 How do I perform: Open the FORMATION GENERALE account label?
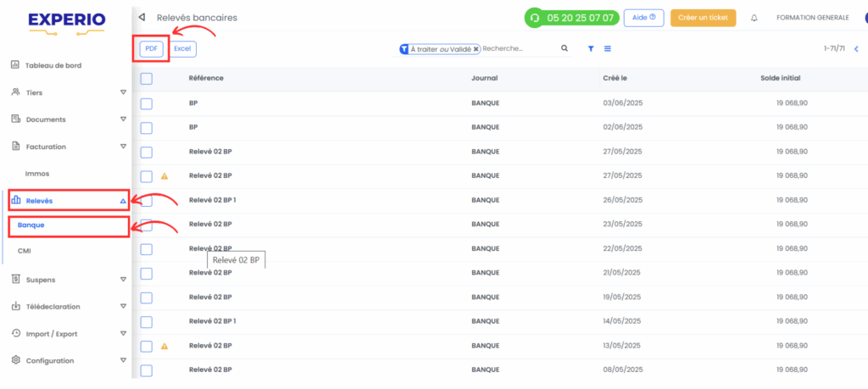tap(813, 18)
